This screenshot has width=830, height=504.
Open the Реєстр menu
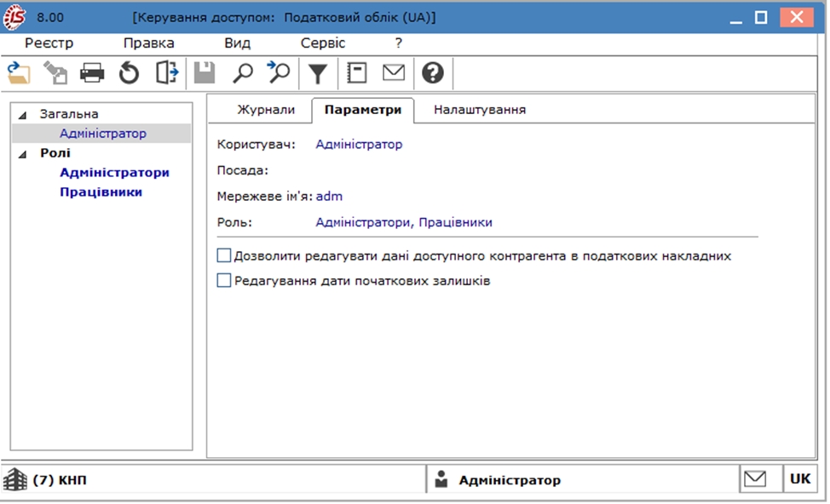coord(49,43)
